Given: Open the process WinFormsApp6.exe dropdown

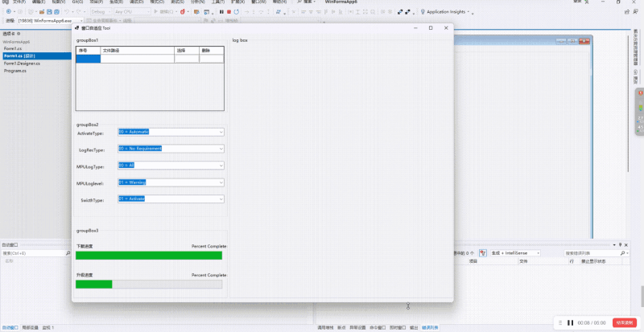Looking at the screenshot, I should [51, 20].
